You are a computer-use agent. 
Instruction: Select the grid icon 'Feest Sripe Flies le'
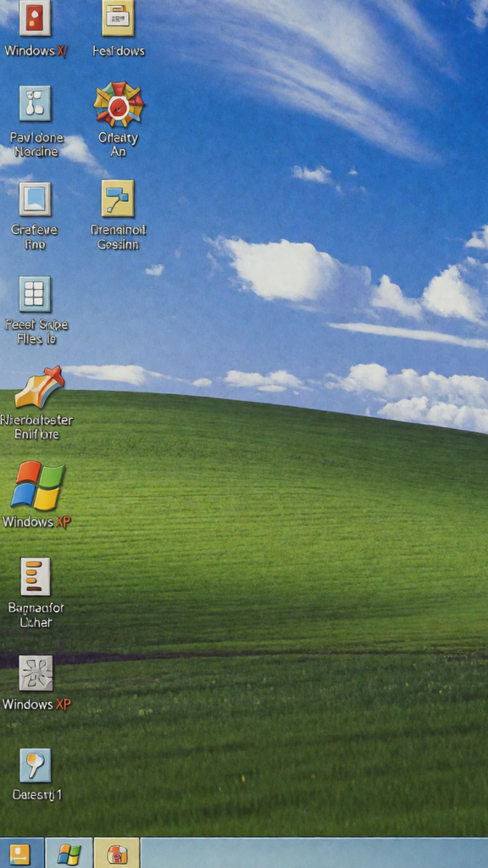[35, 294]
